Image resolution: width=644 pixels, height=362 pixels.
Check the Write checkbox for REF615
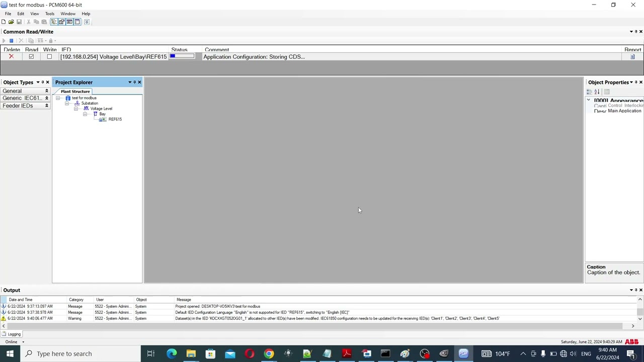[49, 57]
